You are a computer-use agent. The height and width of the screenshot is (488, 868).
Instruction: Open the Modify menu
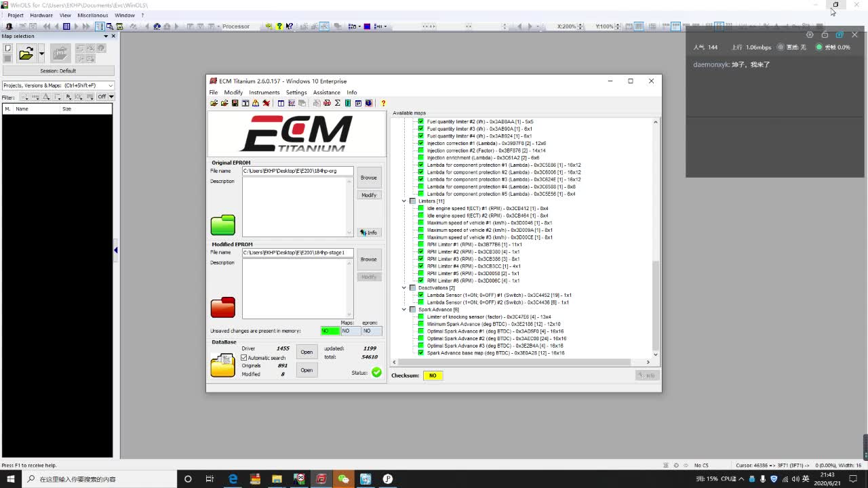pyautogui.click(x=233, y=92)
